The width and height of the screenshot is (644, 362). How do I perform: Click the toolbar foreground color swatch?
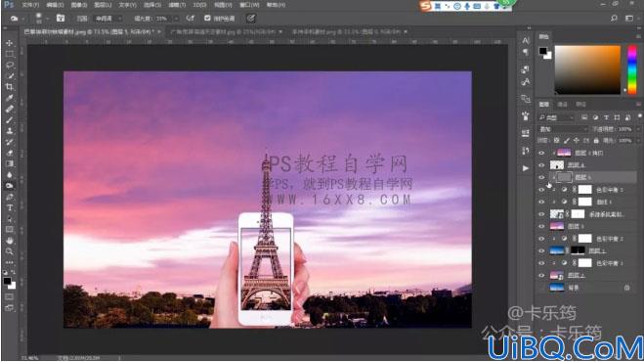(7, 281)
